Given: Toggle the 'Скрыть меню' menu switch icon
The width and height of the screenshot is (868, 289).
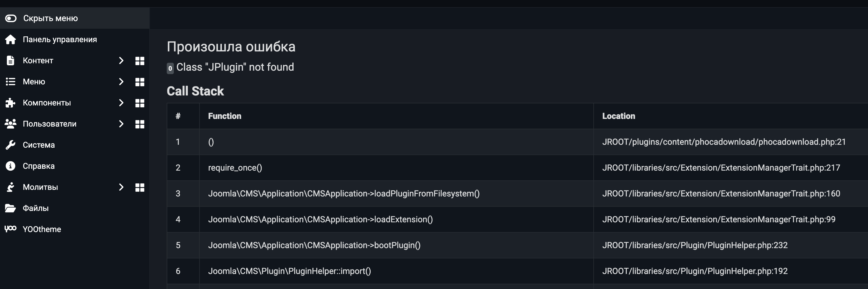Looking at the screenshot, I should [x=11, y=18].
